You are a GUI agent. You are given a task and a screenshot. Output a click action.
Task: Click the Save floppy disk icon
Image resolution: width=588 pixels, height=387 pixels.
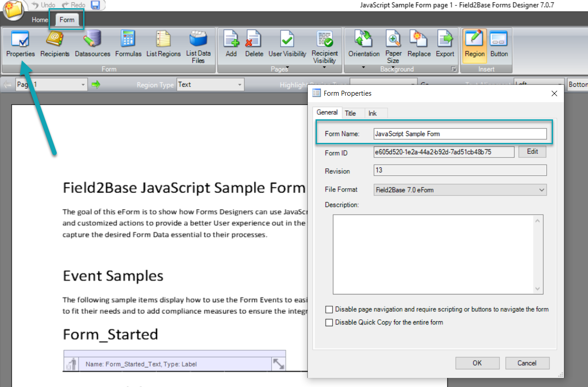pos(95,5)
